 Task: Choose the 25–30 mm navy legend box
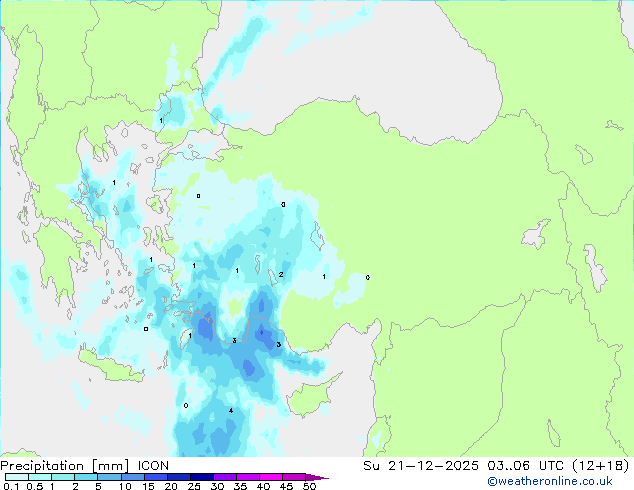point(201,477)
